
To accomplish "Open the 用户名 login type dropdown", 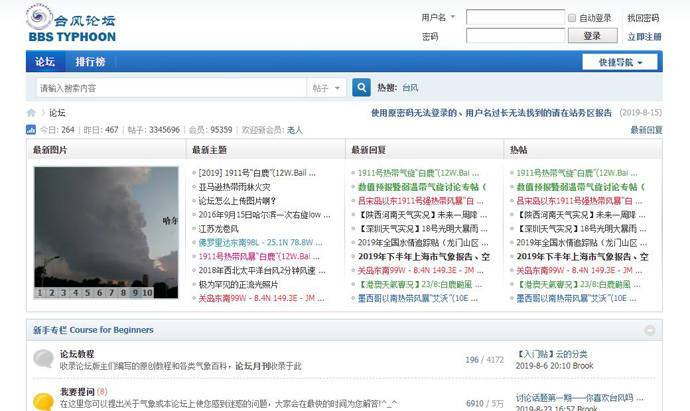I will tap(438, 18).
